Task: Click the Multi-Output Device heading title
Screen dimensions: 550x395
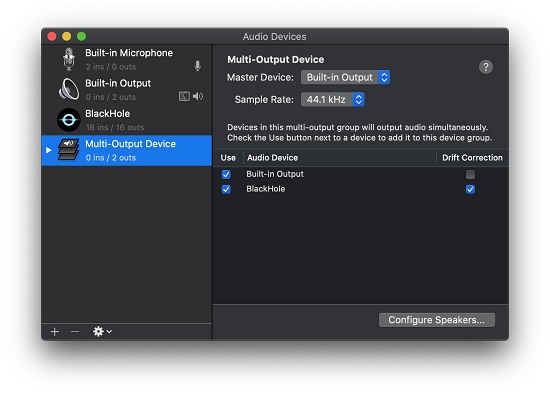Action: (276, 60)
